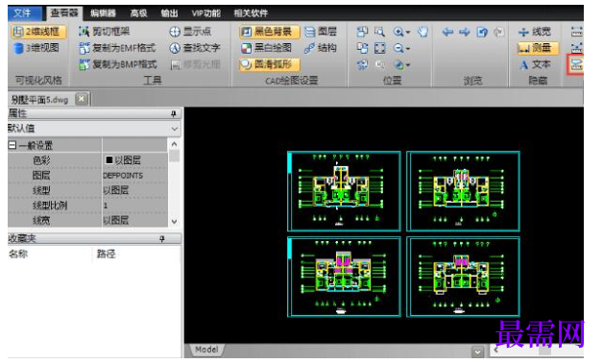Go forward with the right blue arrow
Image resolution: width=603 pixels, height=364 pixels.
465,32
